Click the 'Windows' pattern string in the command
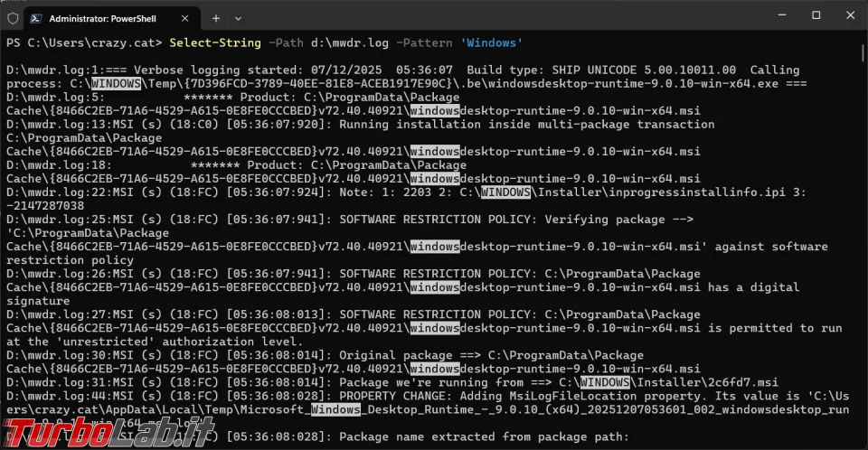 pos(492,42)
